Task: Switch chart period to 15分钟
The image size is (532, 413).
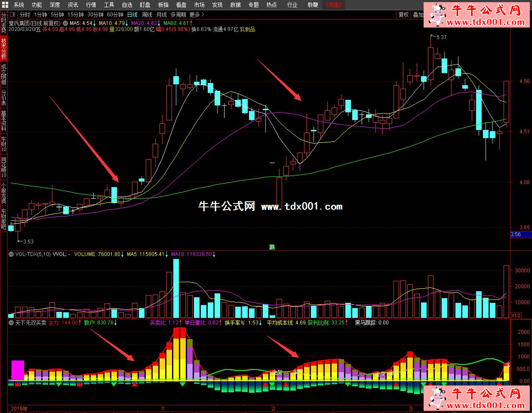Action: 76,15
